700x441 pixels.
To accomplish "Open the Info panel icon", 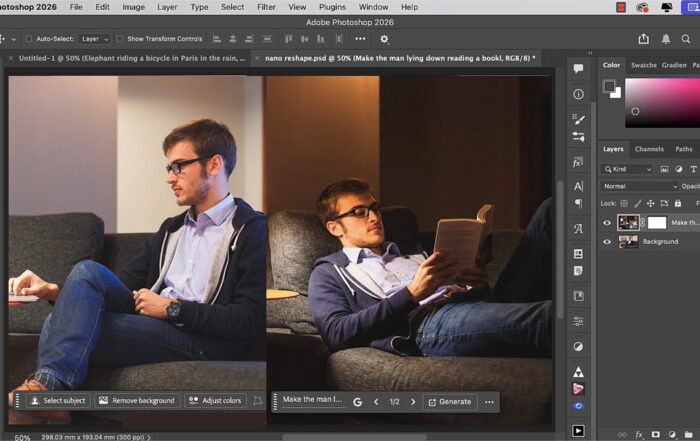I will [x=578, y=94].
